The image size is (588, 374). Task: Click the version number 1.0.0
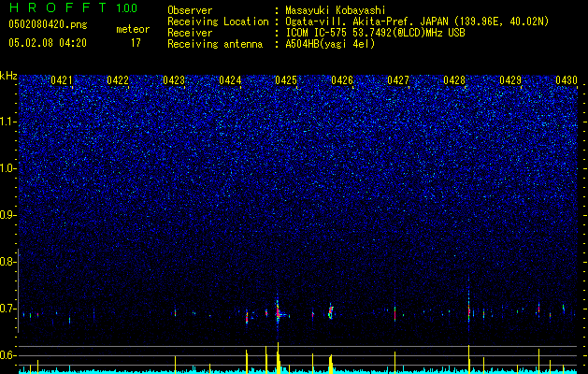(126, 8)
